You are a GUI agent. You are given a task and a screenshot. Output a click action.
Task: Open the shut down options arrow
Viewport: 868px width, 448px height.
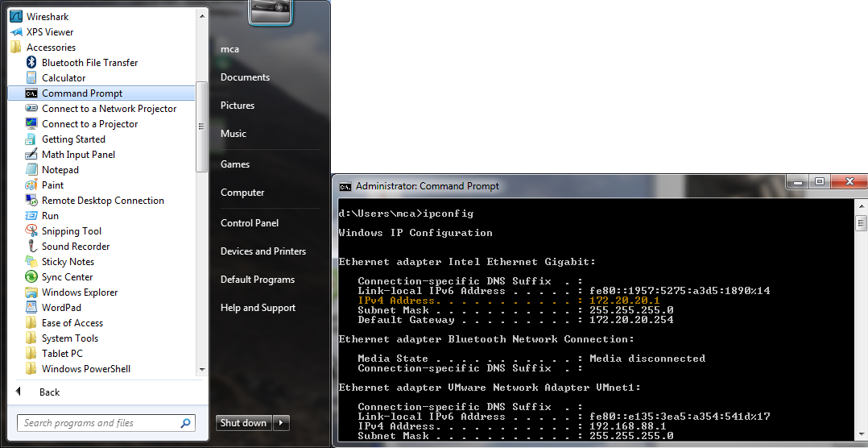[281, 423]
